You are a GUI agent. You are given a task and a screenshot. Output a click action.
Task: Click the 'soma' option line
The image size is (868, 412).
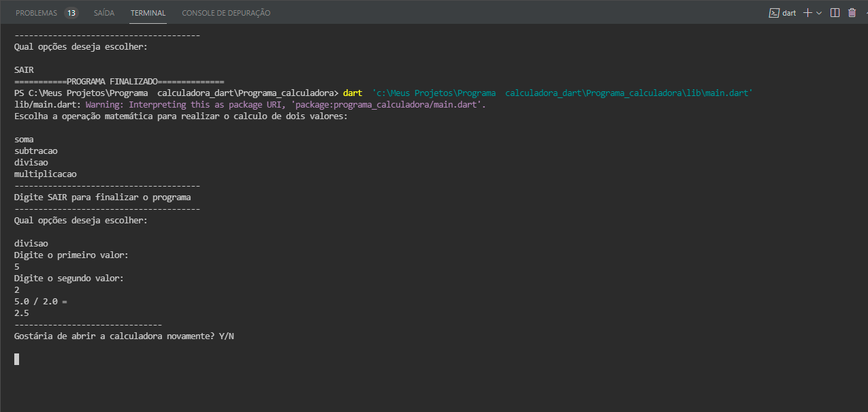click(x=24, y=139)
